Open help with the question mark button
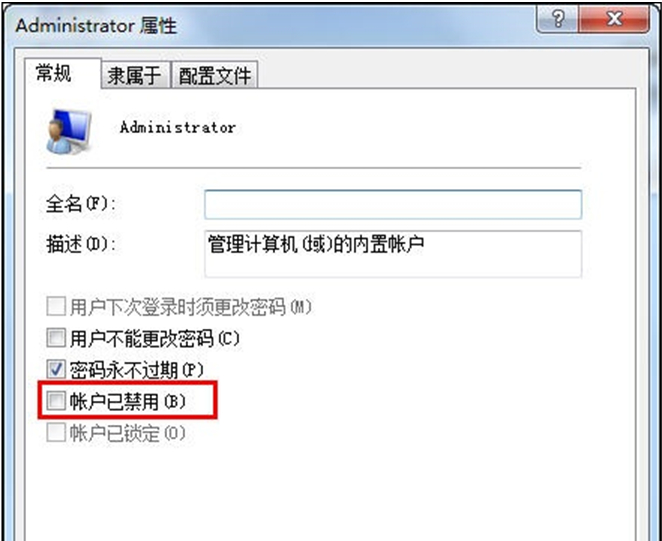Image resolution: width=662 pixels, height=541 pixels. coord(558,19)
